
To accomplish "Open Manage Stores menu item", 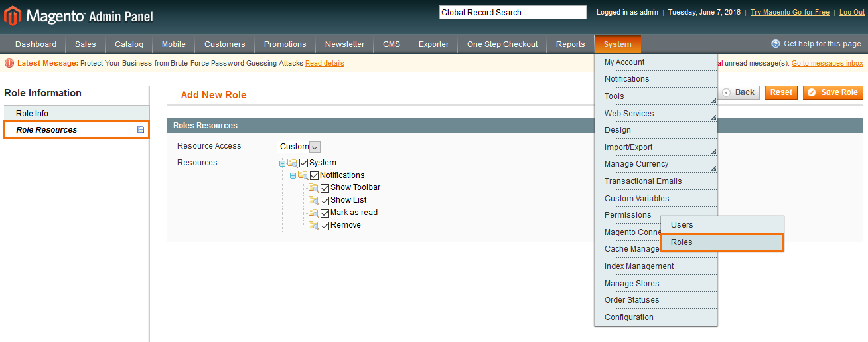I will pos(656,284).
